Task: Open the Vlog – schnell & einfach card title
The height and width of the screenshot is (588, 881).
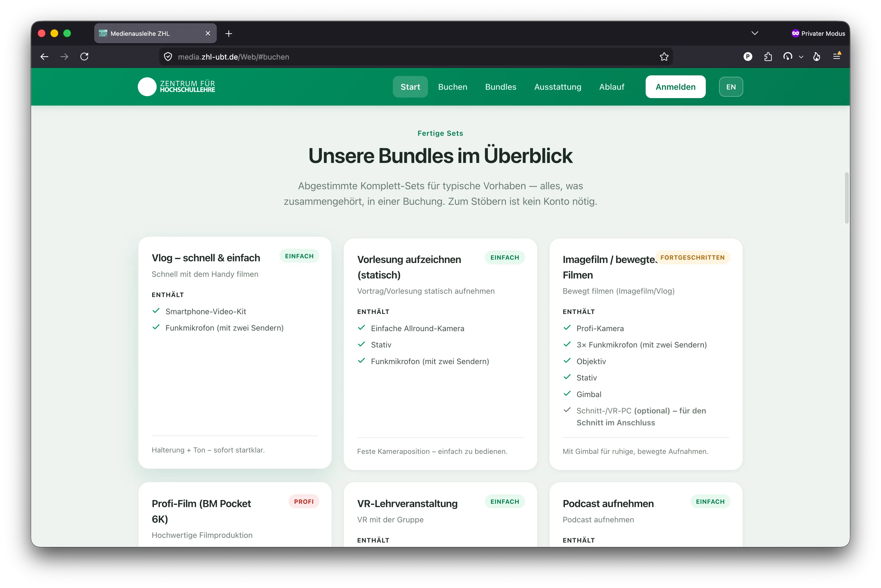Action: (x=205, y=258)
